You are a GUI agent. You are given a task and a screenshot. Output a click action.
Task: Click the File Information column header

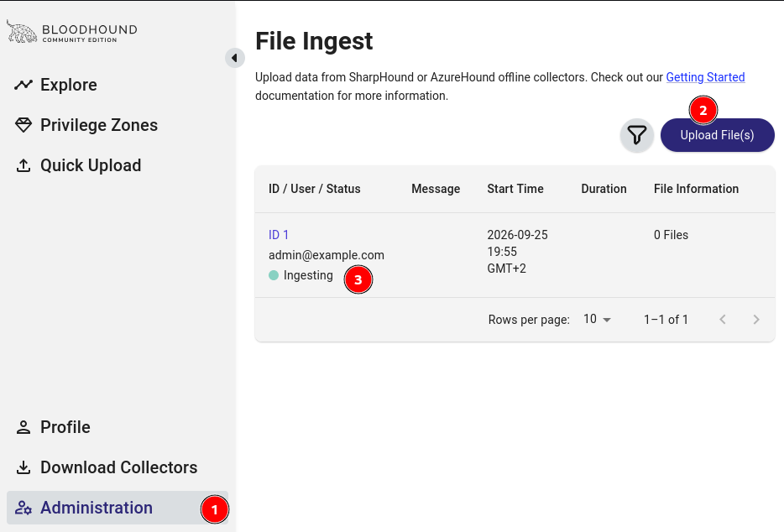[696, 189]
